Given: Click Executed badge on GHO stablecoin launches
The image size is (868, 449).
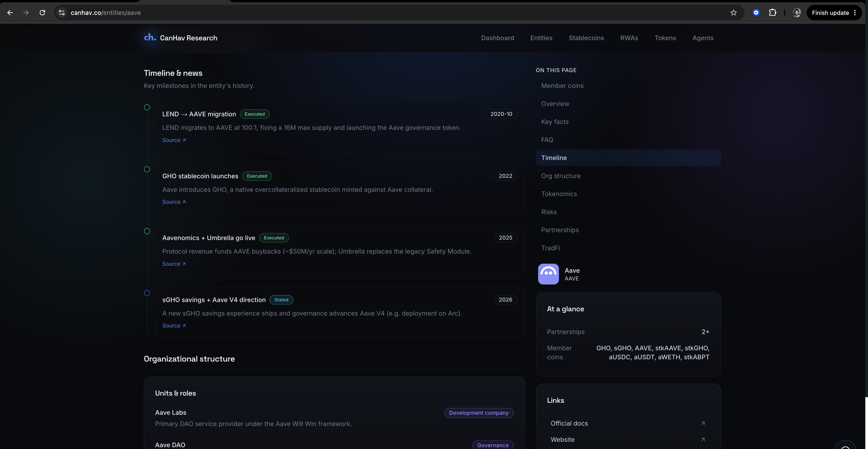Looking at the screenshot, I should pos(257,176).
